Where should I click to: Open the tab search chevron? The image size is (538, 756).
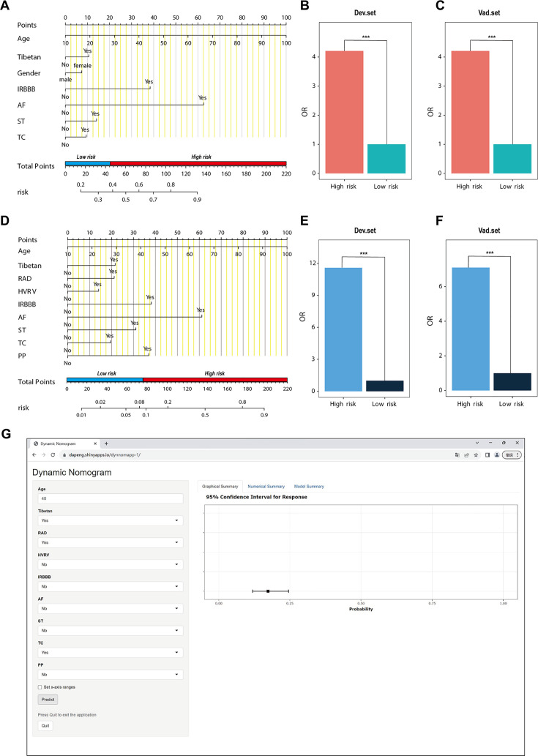[477, 443]
